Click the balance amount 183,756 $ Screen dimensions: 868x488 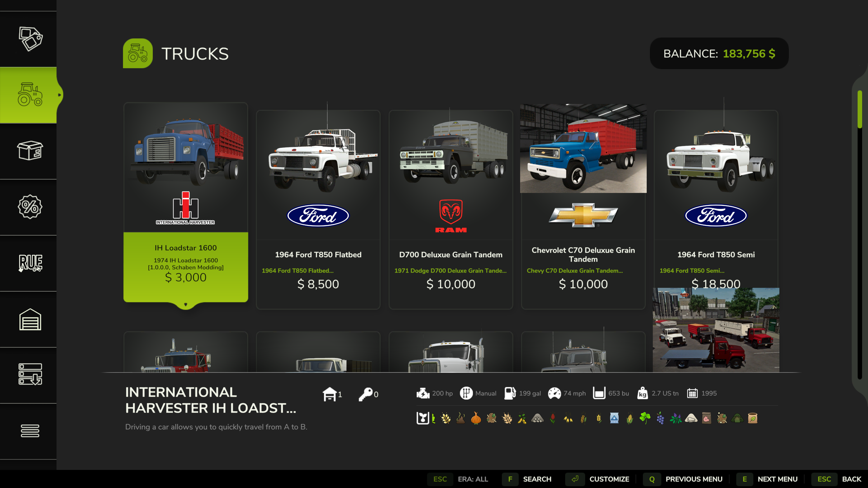coord(749,54)
